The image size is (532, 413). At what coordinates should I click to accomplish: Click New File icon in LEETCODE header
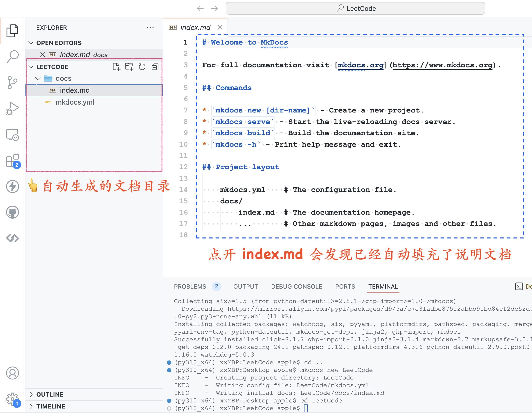(116, 67)
